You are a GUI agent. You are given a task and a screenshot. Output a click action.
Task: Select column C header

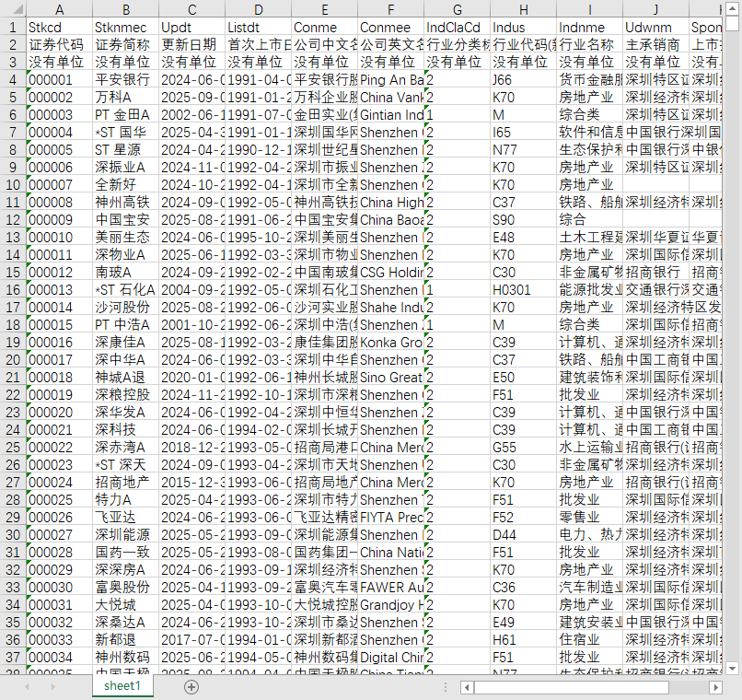click(x=192, y=9)
